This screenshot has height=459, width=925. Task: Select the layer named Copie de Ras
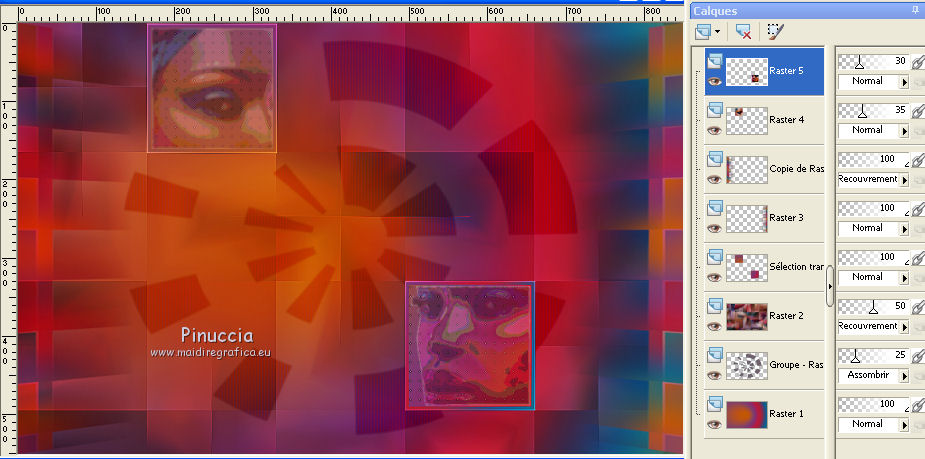(x=796, y=169)
